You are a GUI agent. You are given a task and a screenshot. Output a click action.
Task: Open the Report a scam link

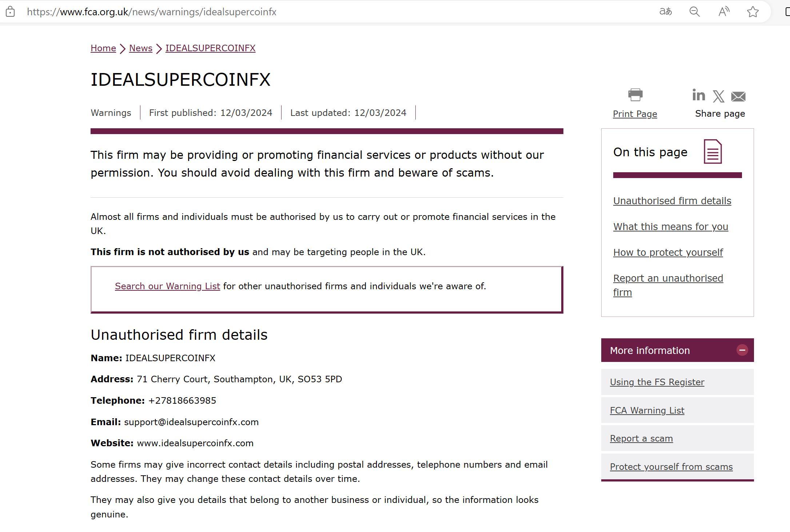[641, 439]
